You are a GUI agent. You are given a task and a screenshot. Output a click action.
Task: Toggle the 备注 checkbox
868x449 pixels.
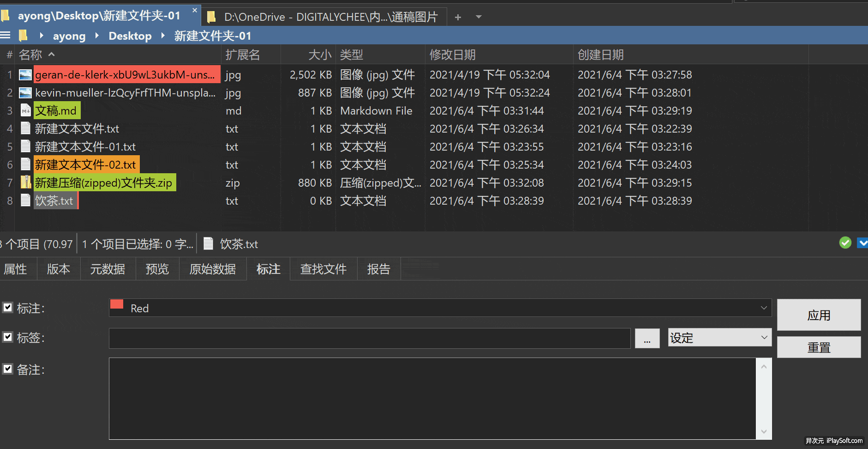pos(8,369)
